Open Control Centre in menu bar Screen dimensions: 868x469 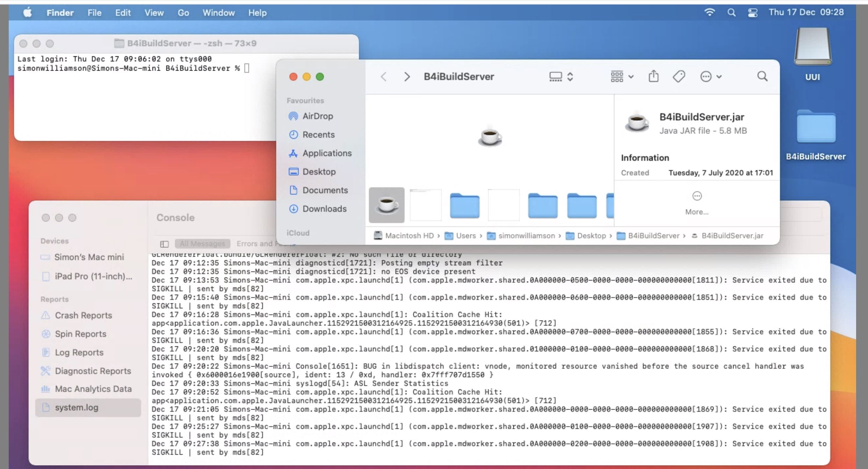coord(753,13)
